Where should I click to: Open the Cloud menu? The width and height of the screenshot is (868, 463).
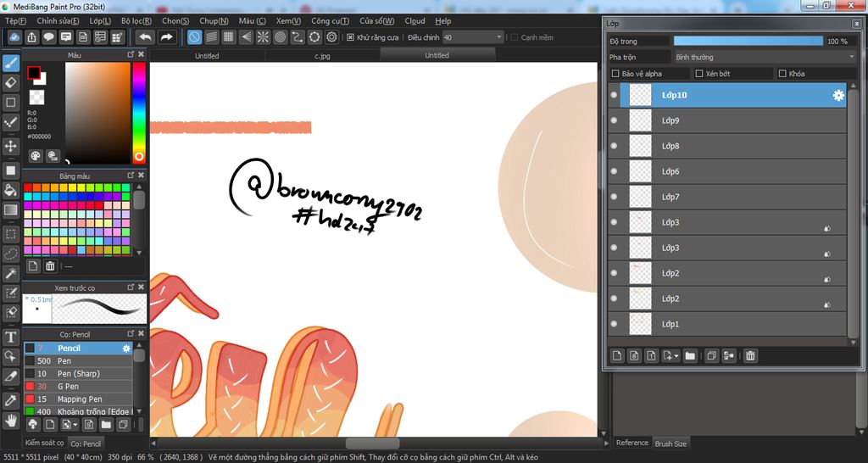pyautogui.click(x=415, y=21)
